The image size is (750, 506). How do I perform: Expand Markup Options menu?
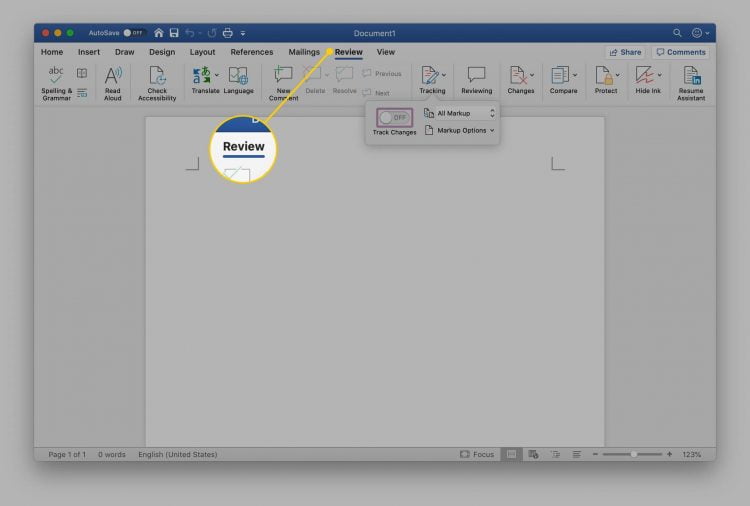click(x=459, y=130)
